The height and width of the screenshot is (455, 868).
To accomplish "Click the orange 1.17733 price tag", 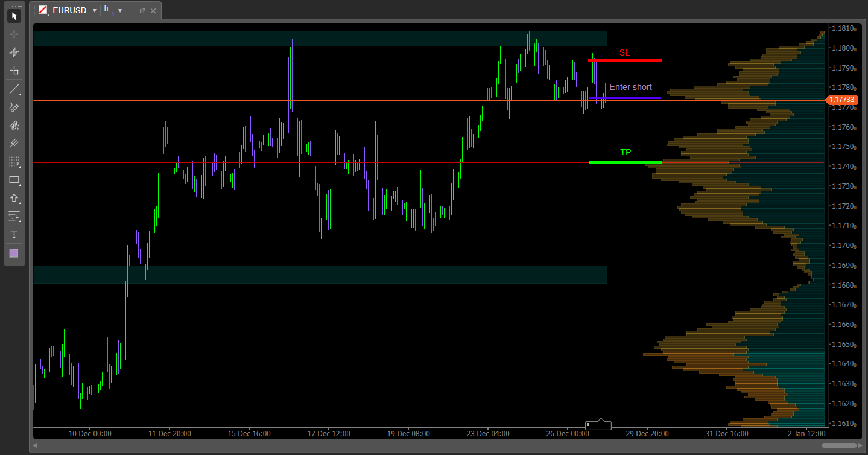I will [841, 100].
